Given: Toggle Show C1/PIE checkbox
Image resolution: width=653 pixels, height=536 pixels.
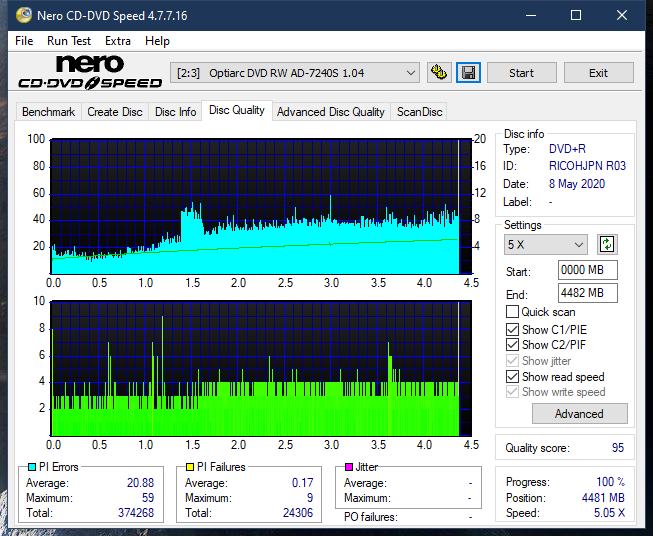Looking at the screenshot, I should 512,329.
